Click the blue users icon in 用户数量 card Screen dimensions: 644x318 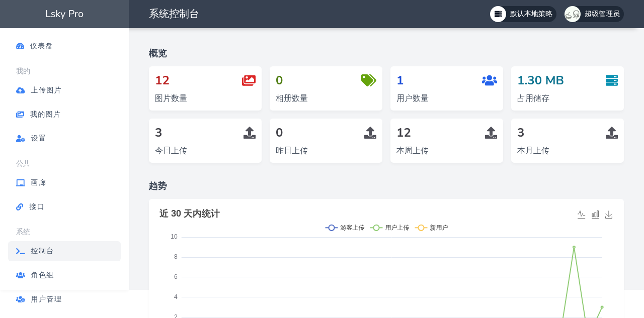click(490, 80)
